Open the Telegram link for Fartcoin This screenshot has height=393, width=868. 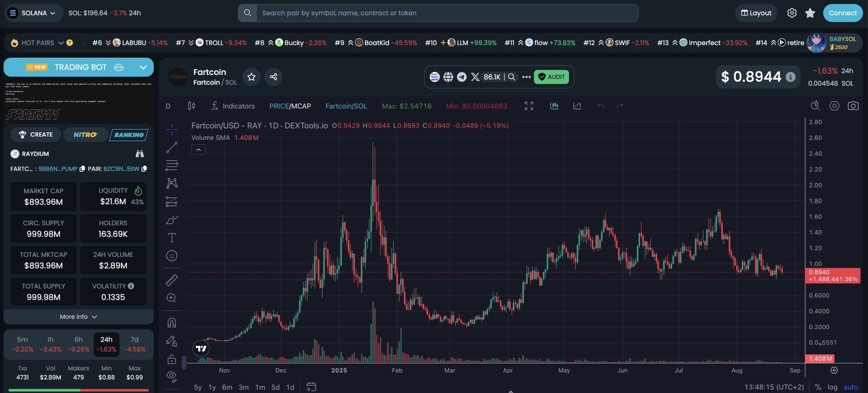tap(462, 77)
